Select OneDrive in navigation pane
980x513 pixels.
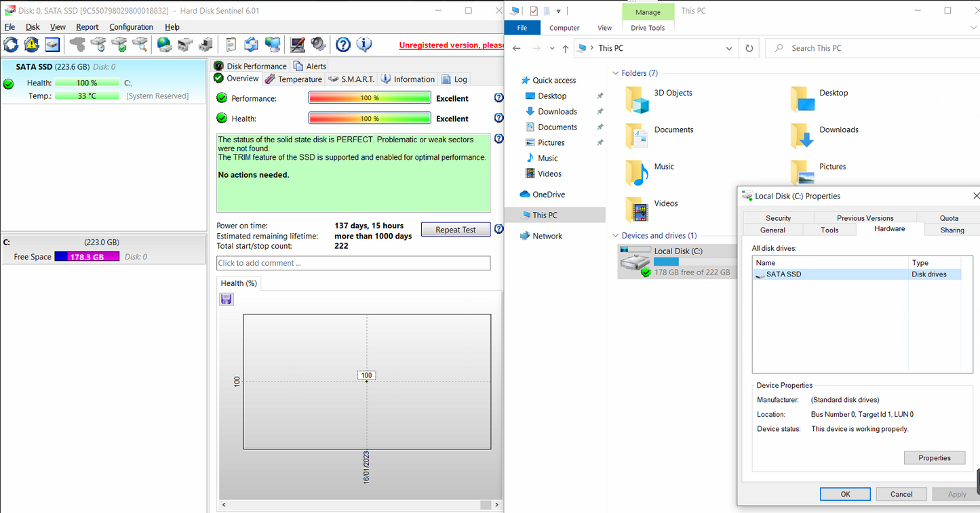[x=549, y=194]
